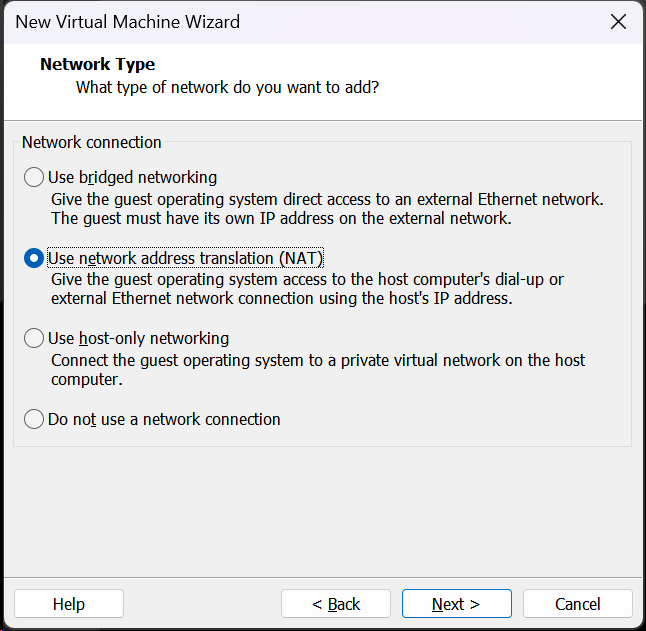The image size is (646, 631).
Task: Click the bridged networking description 'Give the guest operating system direct access'
Action: [x=327, y=209]
